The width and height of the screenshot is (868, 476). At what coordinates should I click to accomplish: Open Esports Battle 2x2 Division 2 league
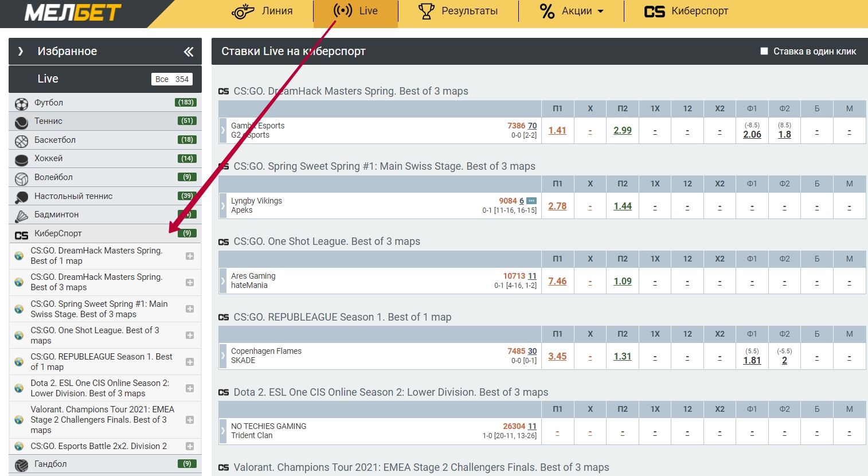[x=99, y=446]
